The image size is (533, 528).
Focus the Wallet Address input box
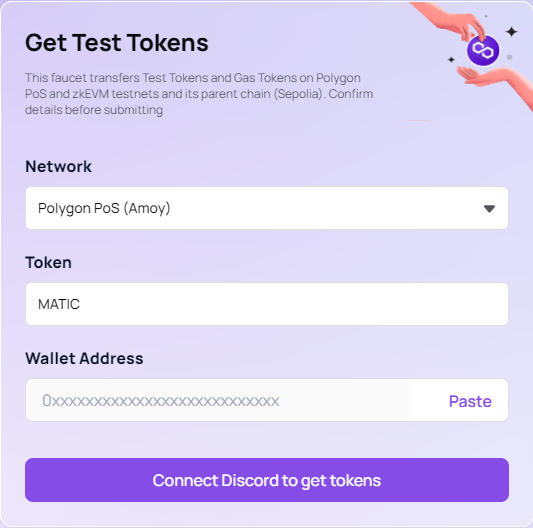point(219,400)
